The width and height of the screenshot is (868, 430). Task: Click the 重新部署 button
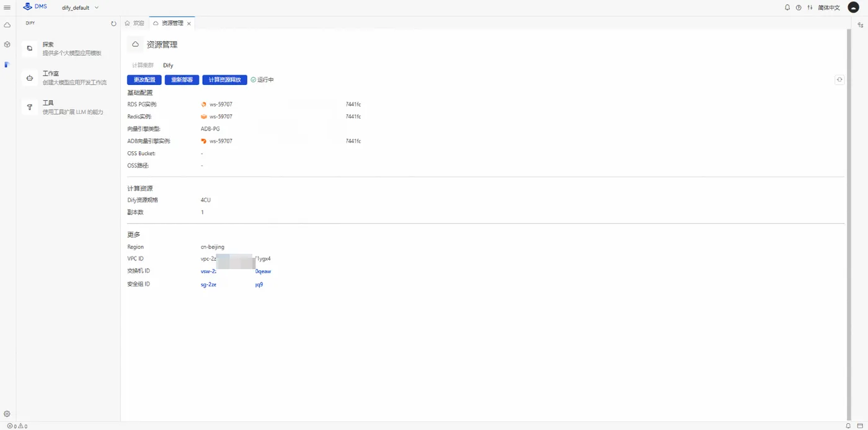(x=182, y=80)
